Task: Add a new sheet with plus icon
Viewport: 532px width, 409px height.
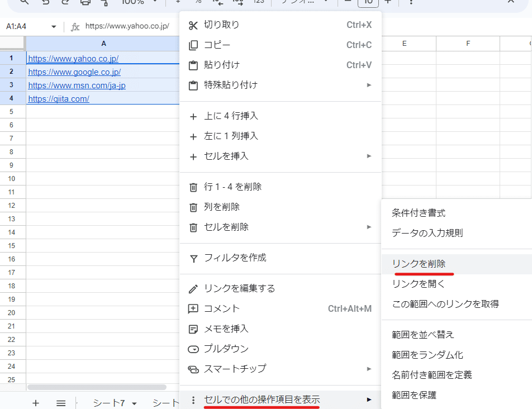Action: coord(36,403)
